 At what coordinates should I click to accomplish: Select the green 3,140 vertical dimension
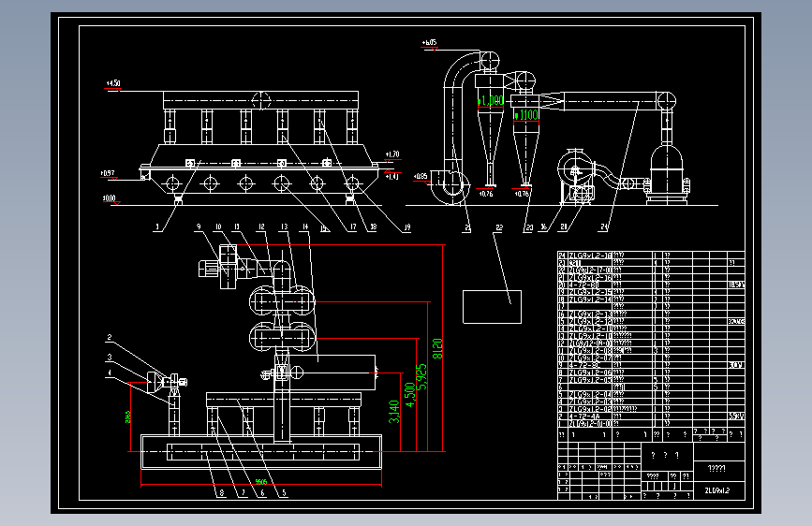[x=394, y=412]
